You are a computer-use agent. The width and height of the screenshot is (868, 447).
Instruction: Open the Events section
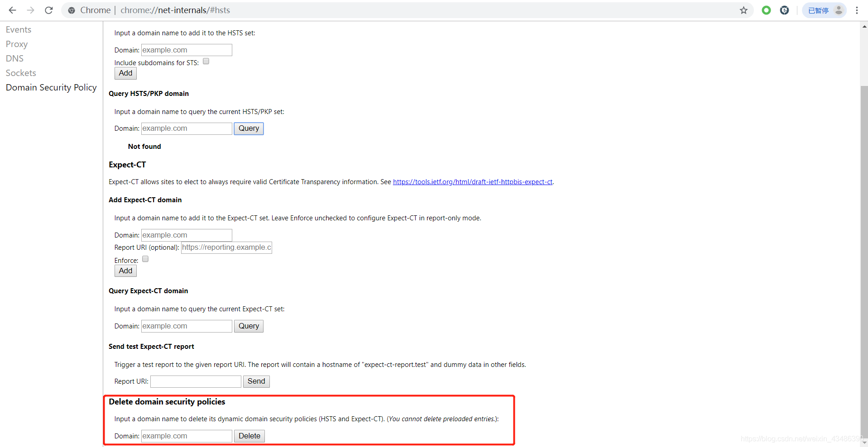pyautogui.click(x=18, y=29)
